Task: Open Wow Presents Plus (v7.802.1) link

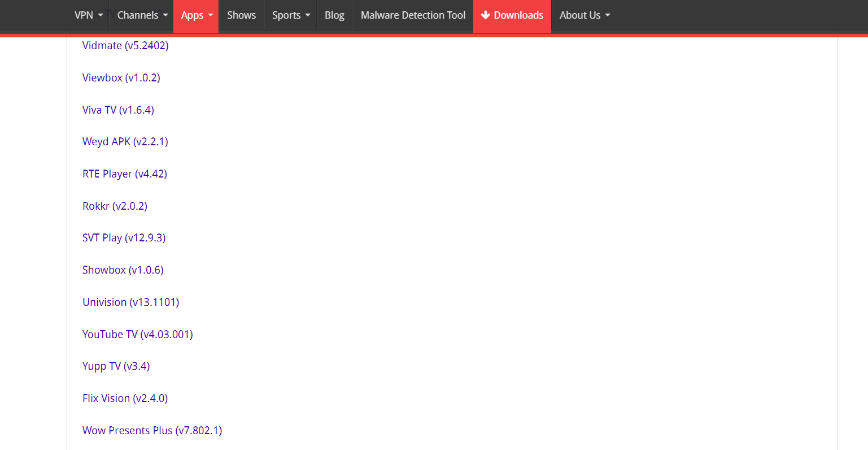Action: 152,430
